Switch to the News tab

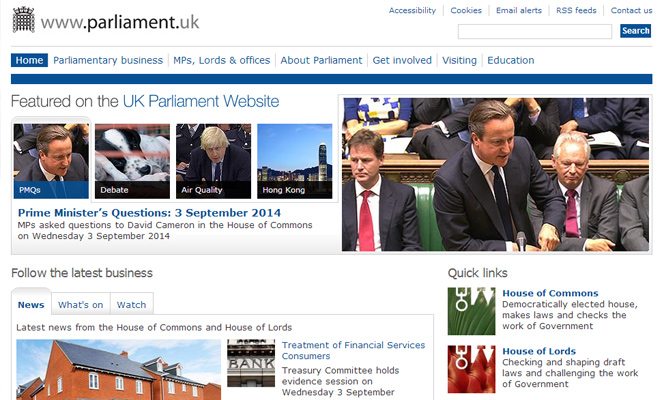tap(31, 304)
